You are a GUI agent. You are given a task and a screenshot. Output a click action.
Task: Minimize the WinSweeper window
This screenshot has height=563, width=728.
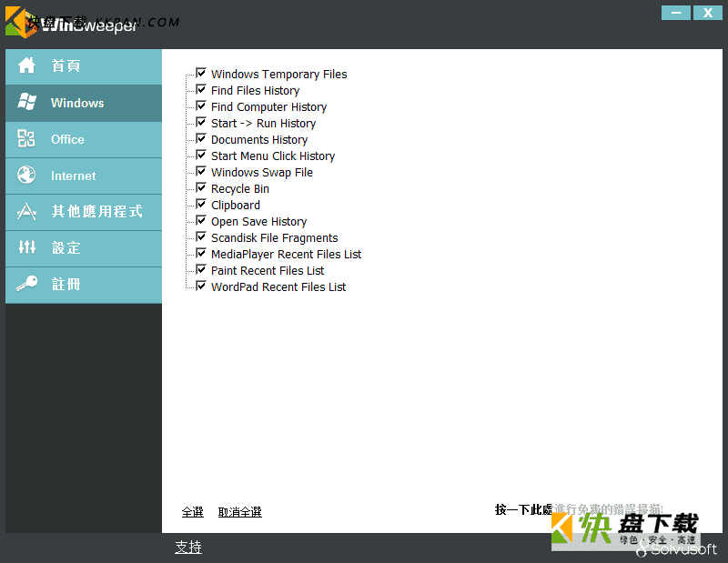coord(676,13)
